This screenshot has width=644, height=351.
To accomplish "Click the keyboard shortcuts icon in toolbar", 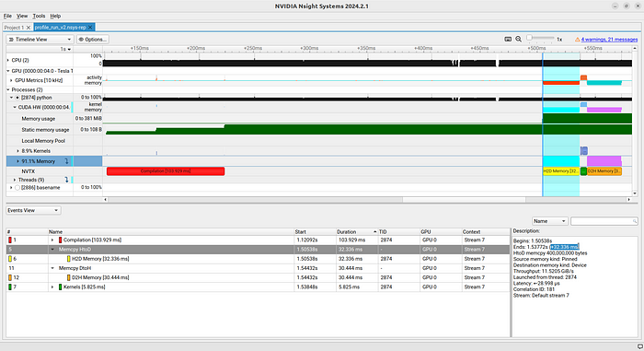I will click(508, 39).
